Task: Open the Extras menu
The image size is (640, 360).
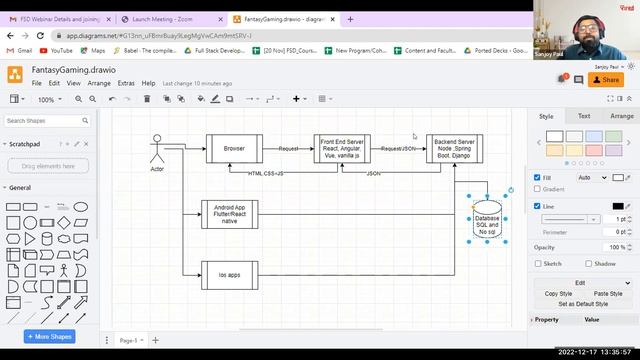Action: pyautogui.click(x=126, y=83)
